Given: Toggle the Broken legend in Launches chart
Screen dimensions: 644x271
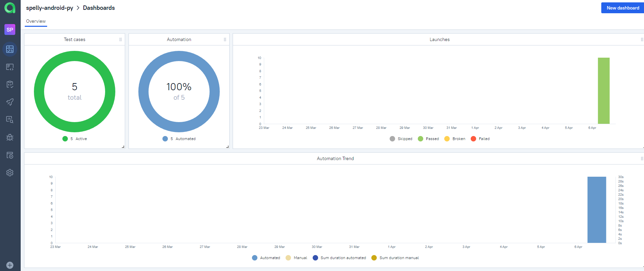Looking at the screenshot, I should [x=455, y=139].
